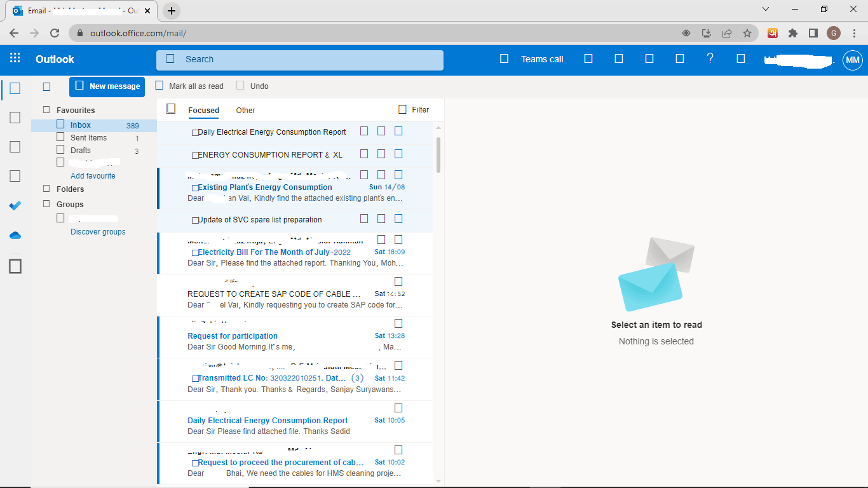Toggle select all messages box beside Focused

(x=171, y=109)
